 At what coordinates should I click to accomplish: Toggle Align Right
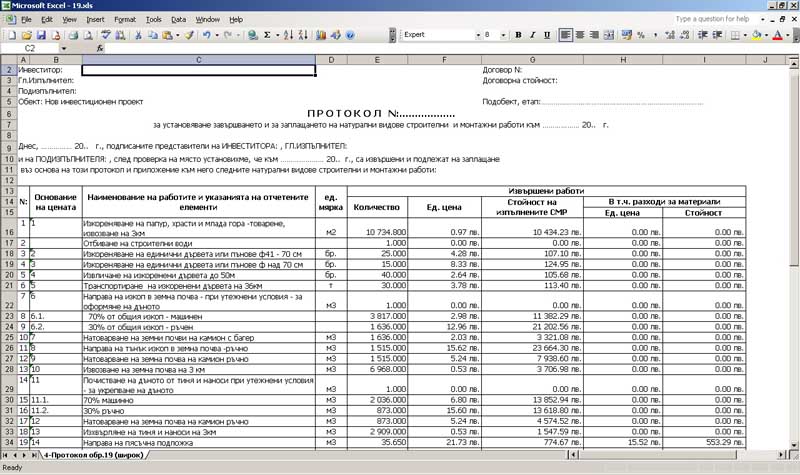594,35
